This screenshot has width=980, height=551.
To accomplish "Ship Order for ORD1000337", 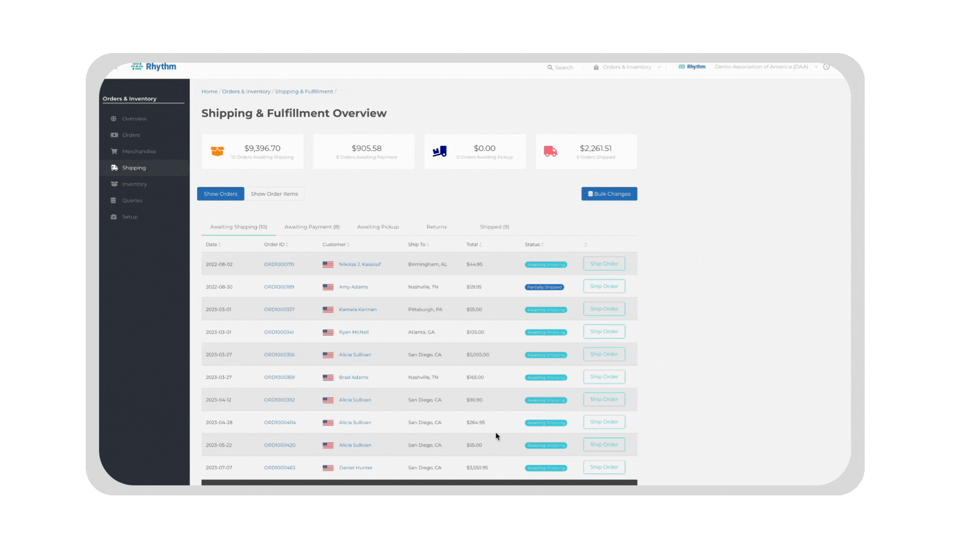I will pos(604,309).
